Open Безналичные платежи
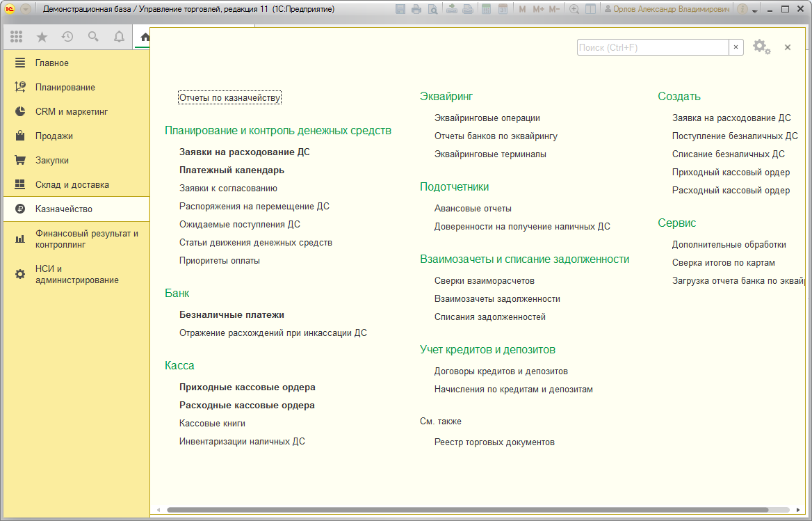The width and height of the screenshot is (812, 521). (x=232, y=314)
